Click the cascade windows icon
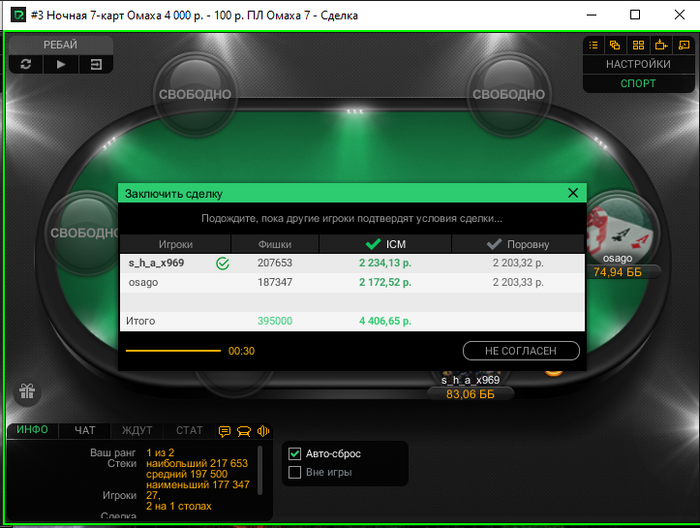 click(x=615, y=45)
